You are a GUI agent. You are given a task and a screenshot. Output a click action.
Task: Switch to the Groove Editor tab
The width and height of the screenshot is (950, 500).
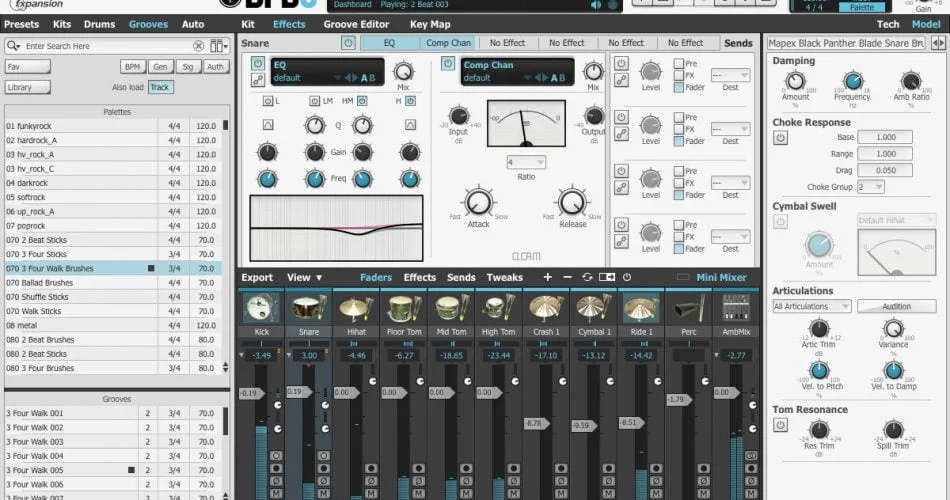coord(356,24)
